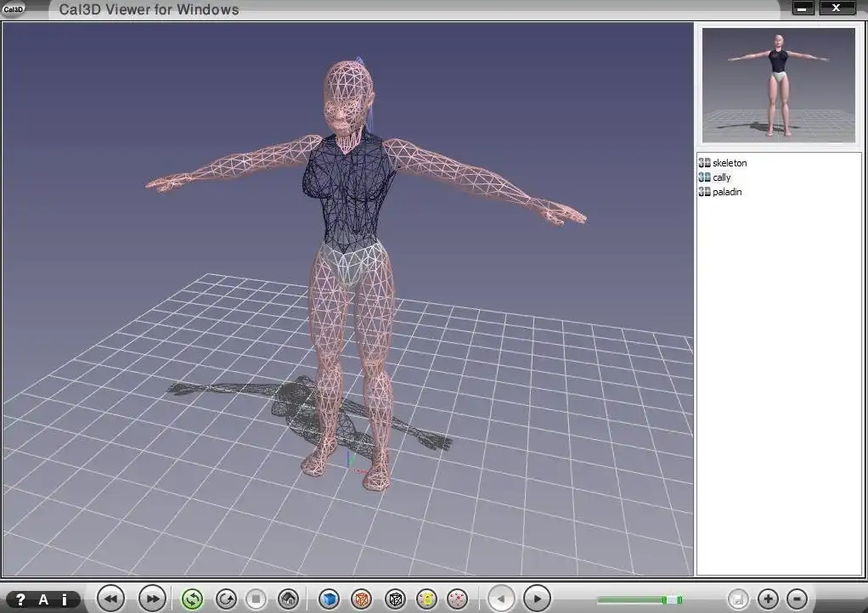This screenshot has width=868, height=613.
Task: Click the minus button in bottom toolbar
Action: 798,599
